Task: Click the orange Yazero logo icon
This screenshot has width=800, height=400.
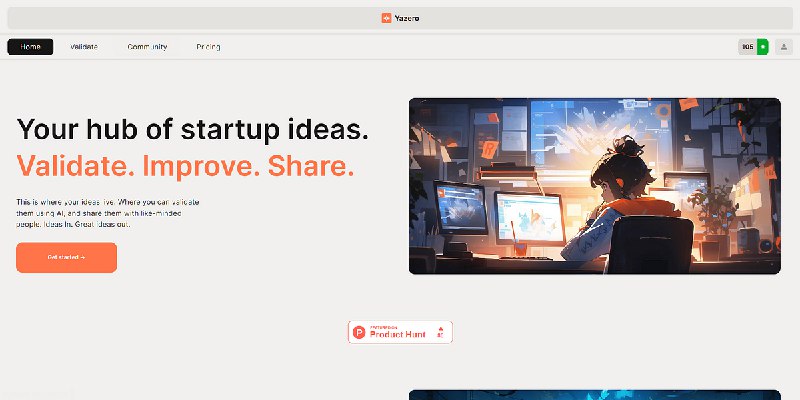Action: click(386, 18)
